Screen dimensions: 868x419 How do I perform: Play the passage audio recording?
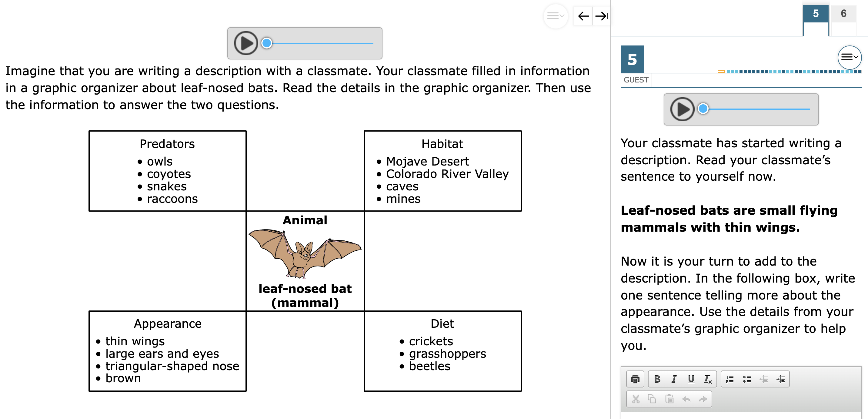246,43
